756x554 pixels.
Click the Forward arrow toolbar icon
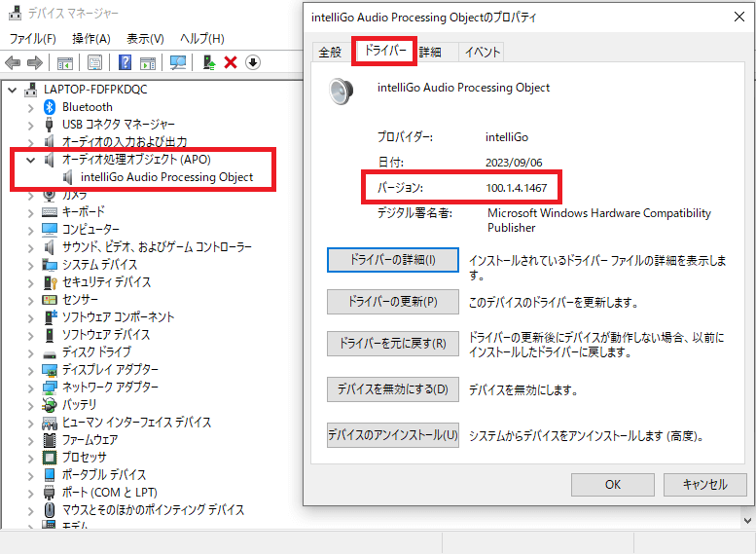pyautogui.click(x=35, y=62)
